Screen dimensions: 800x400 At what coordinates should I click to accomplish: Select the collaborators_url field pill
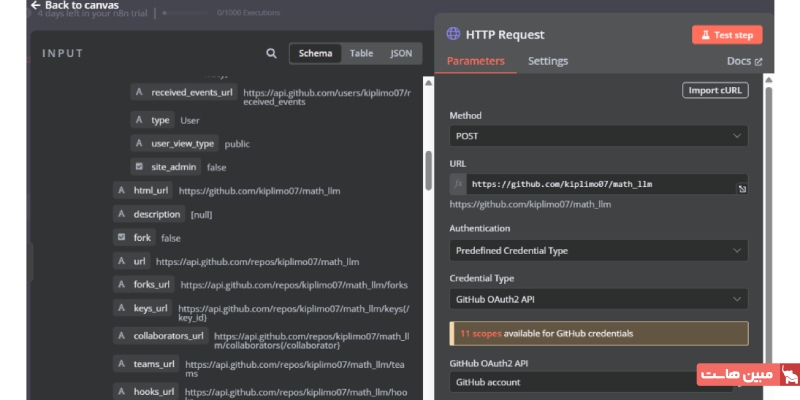tap(161, 336)
